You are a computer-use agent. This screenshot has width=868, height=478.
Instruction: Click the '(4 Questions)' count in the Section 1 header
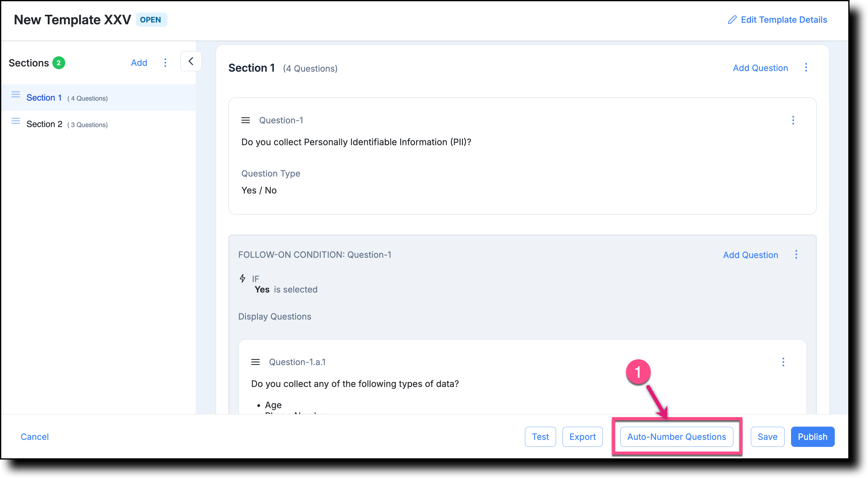point(310,68)
